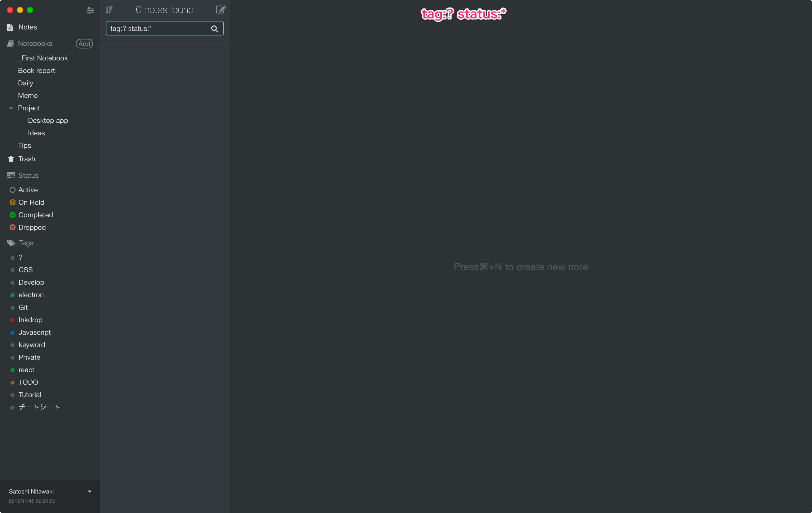Image resolution: width=812 pixels, height=513 pixels.
Task: Click the sync timestamp 2017/11/15 20:22:50
Action: 32,501
